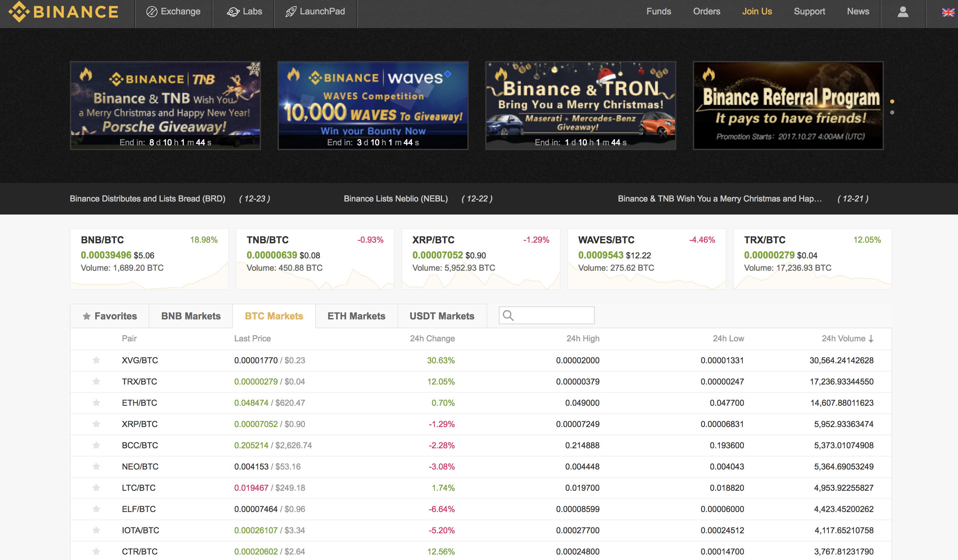The height and width of the screenshot is (560, 958).
Task: Click the Join Us link
Action: click(x=757, y=11)
